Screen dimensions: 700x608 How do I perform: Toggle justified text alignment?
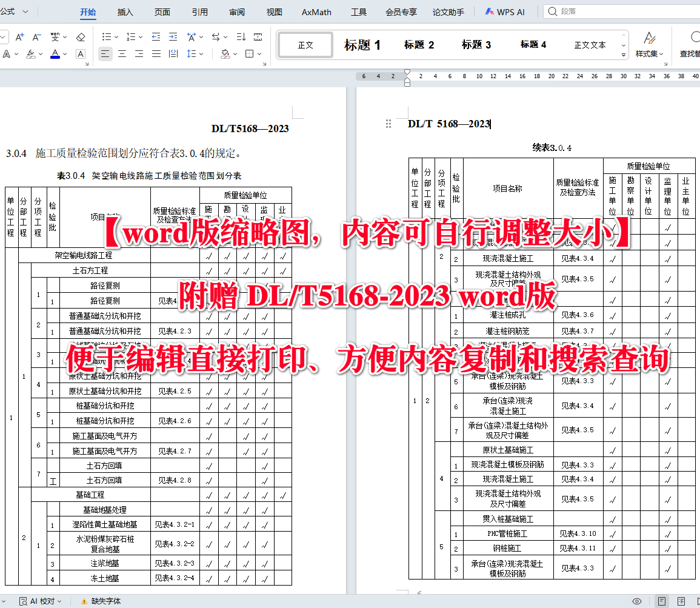[156, 54]
